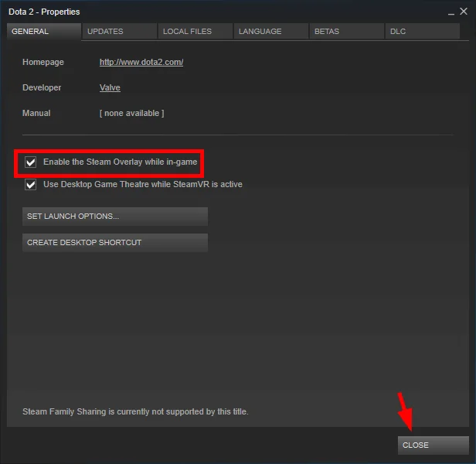This screenshot has height=464, width=476.
Task: Follow the Valve developer link
Action: point(110,88)
